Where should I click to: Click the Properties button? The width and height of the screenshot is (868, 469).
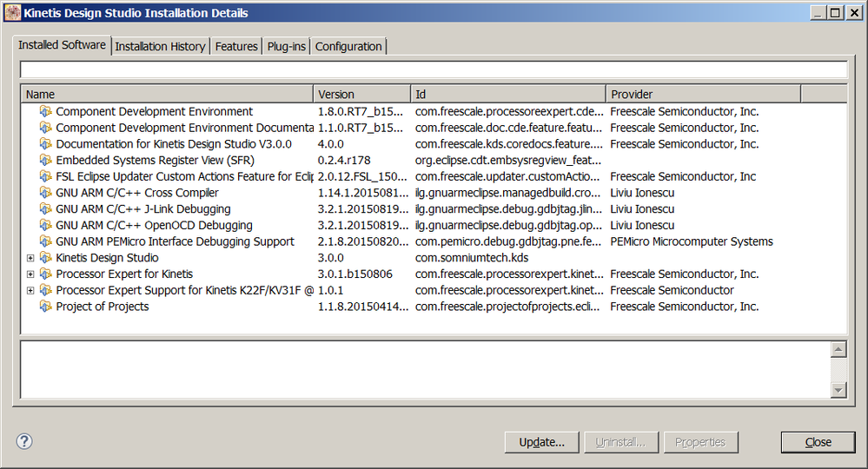point(700,442)
